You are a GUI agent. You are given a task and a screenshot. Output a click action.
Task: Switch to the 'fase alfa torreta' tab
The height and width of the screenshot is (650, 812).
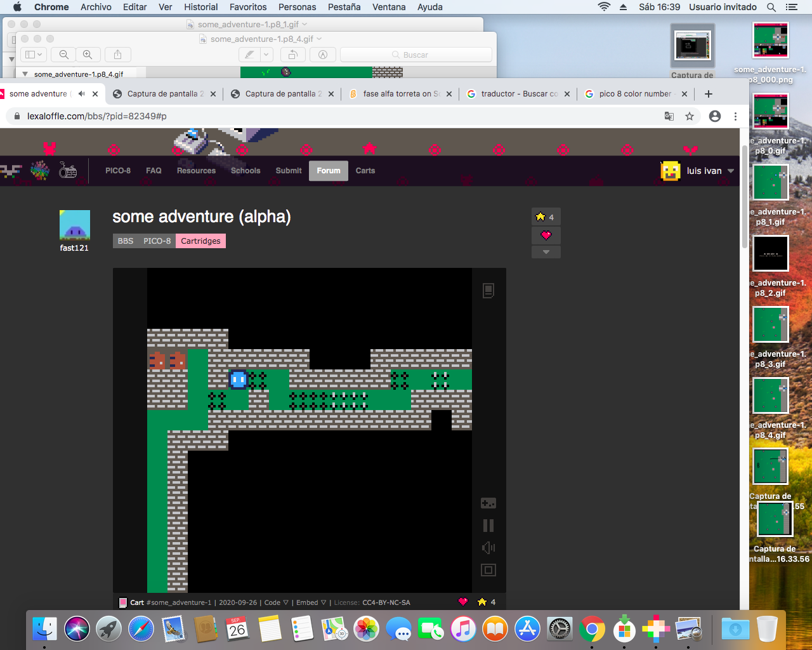[402, 94]
